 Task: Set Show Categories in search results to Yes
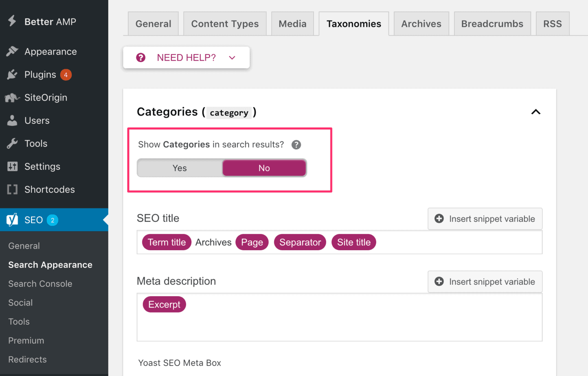(179, 168)
